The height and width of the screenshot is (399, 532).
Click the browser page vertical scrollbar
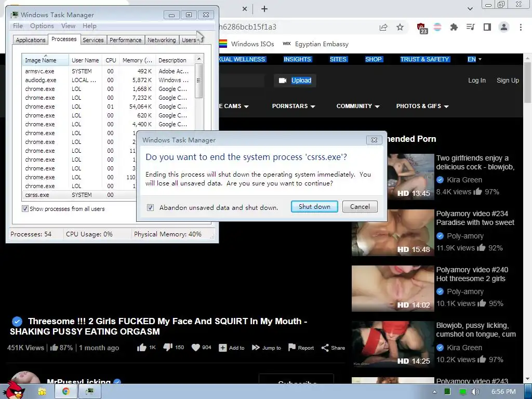click(x=528, y=83)
